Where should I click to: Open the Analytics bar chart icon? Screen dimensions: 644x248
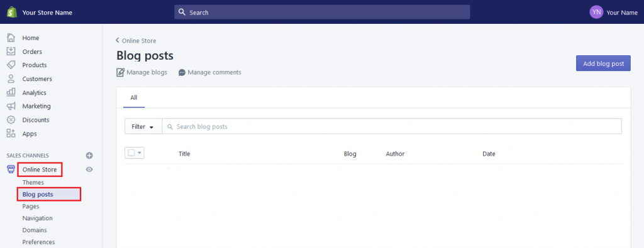pos(11,93)
